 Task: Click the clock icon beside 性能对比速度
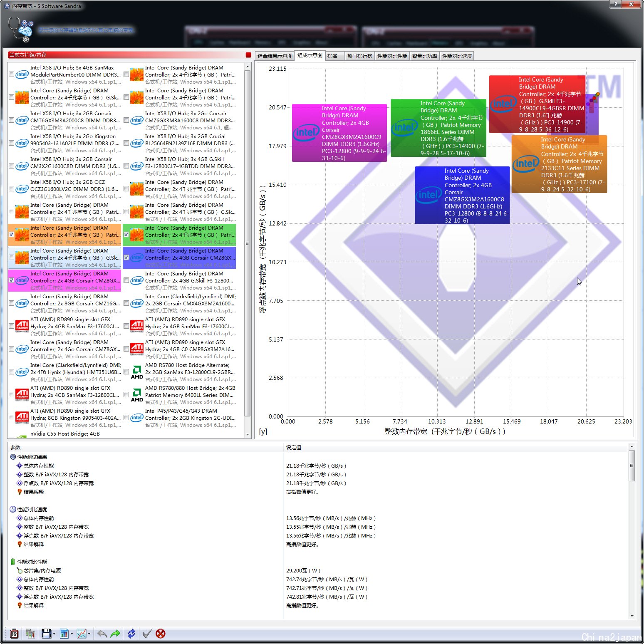(13, 509)
